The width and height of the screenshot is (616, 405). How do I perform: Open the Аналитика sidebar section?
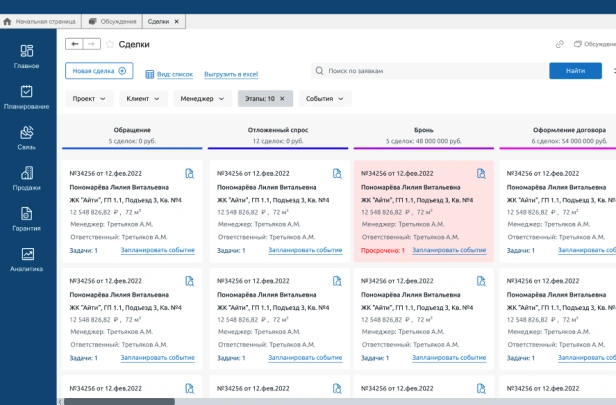click(x=26, y=260)
